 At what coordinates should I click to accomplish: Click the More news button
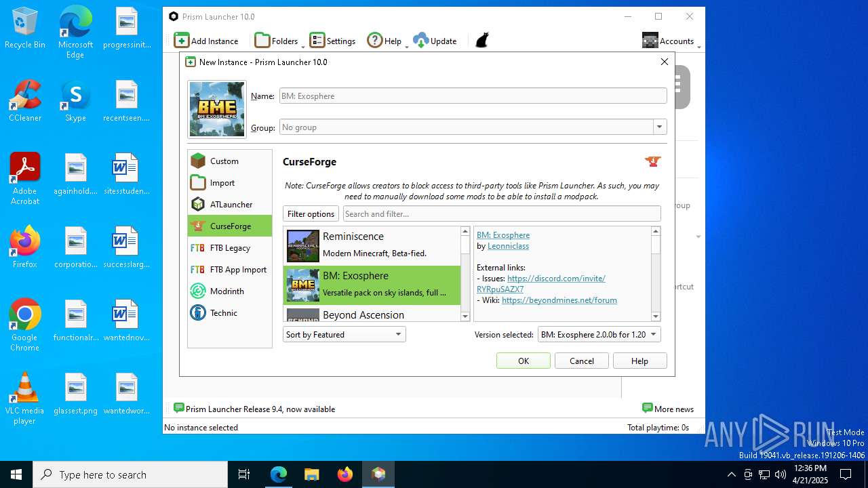click(668, 409)
